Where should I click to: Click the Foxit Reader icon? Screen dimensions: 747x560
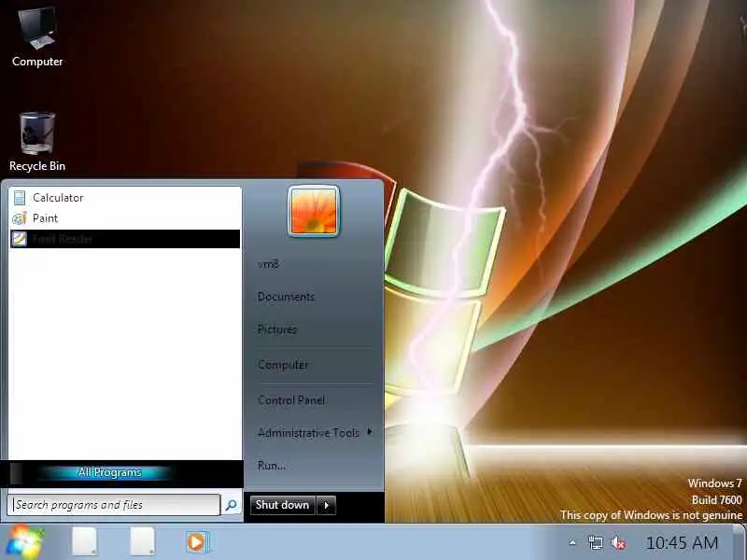[x=20, y=239]
